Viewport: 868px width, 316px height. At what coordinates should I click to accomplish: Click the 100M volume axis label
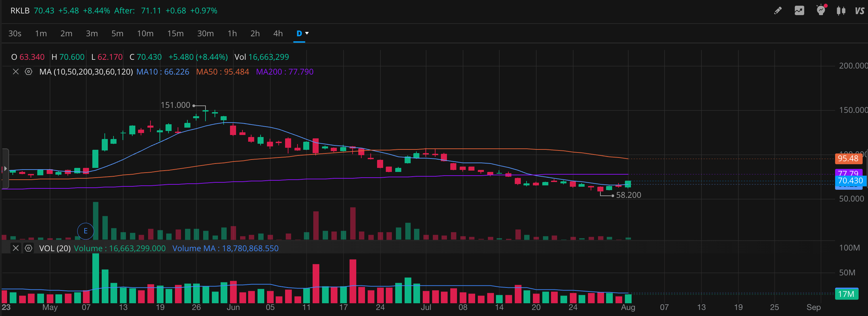click(850, 248)
